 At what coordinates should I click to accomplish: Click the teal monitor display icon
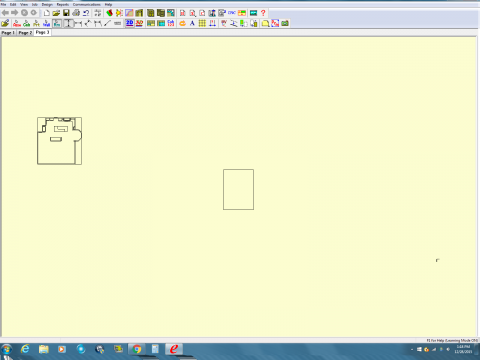[253, 13]
